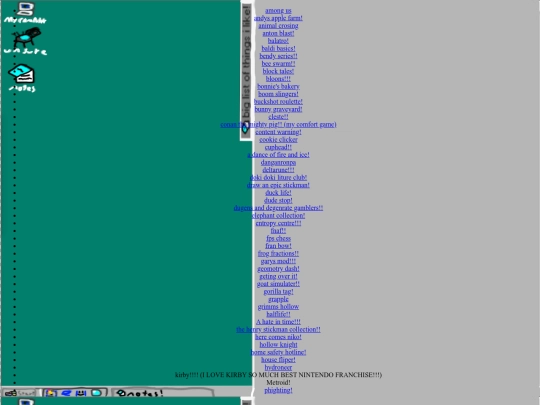Open the 'bunny graveyard!' link
This screenshot has width=540, height=405.
tap(278, 109)
